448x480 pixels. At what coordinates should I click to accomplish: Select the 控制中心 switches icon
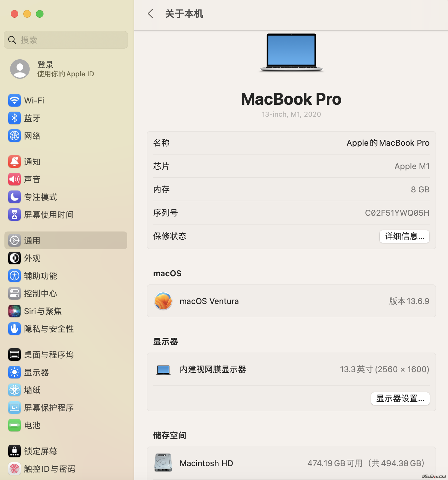(x=14, y=294)
